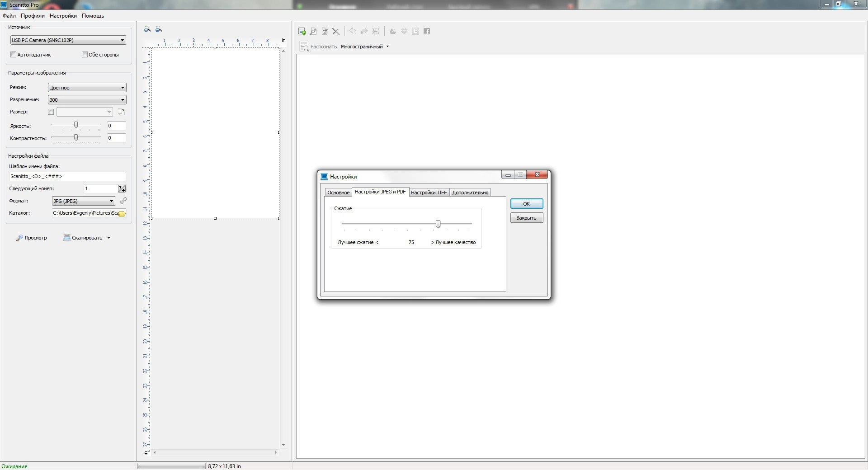Click the Закрыть button in dialog

527,218
